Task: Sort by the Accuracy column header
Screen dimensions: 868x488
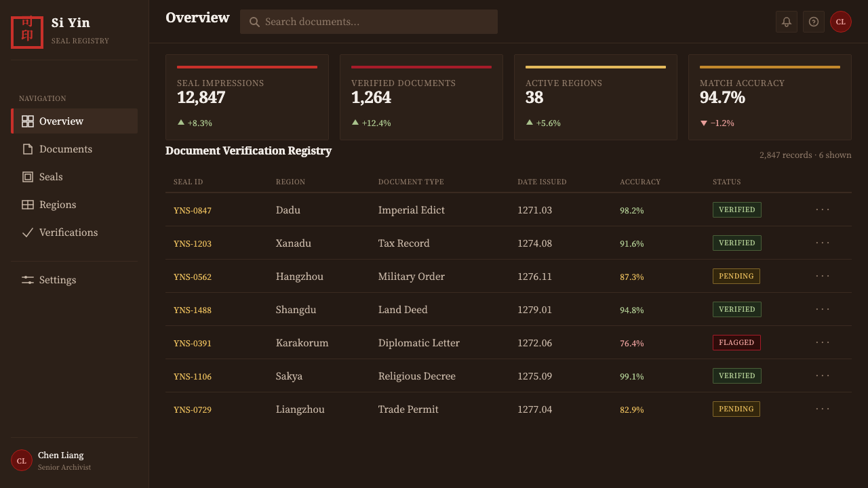Action: [x=640, y=182]
